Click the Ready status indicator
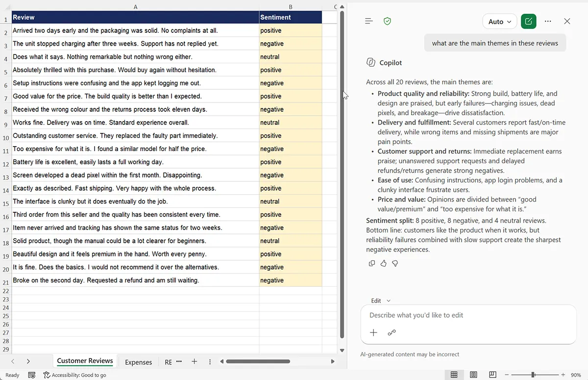Screen dimensions: 588x380 [x=12, y=375]
